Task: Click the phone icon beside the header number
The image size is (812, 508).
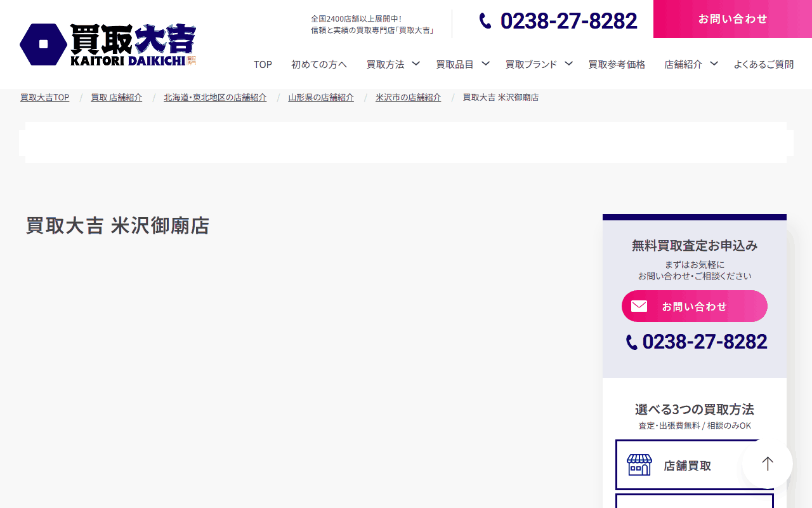Action: point(485,21)
